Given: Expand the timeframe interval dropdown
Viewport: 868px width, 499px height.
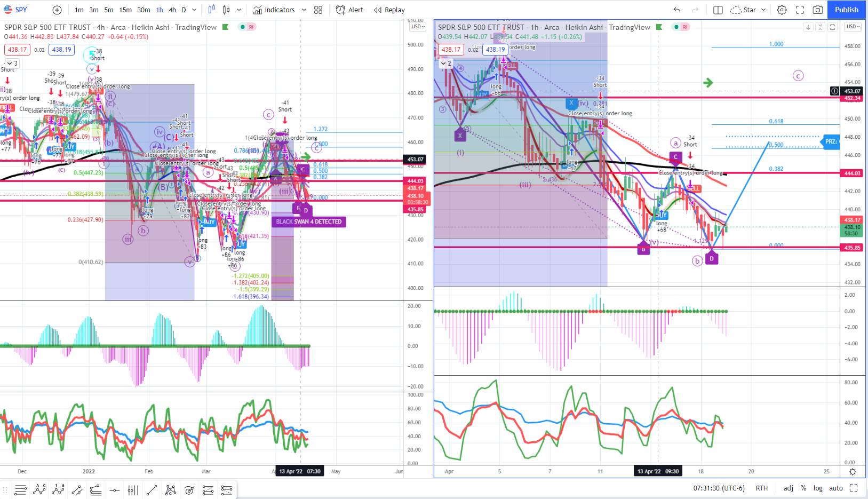Looking at the screenshot, I should 194,10.
